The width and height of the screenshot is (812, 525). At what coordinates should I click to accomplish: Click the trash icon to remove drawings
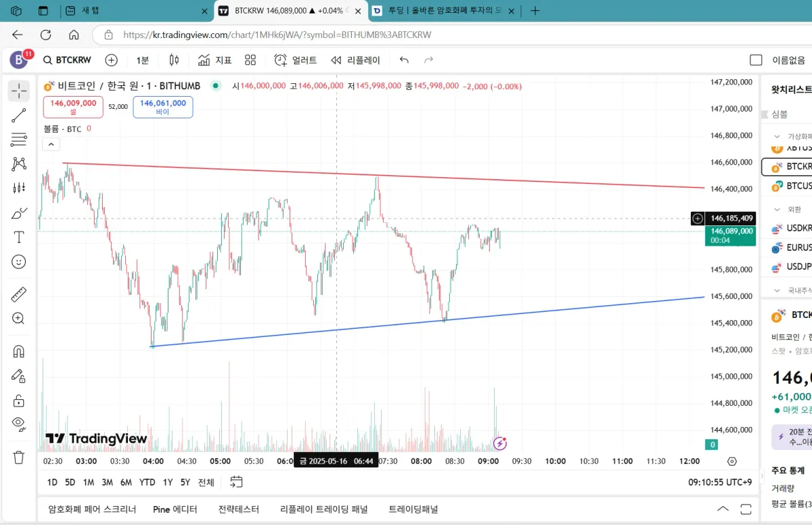18,457
